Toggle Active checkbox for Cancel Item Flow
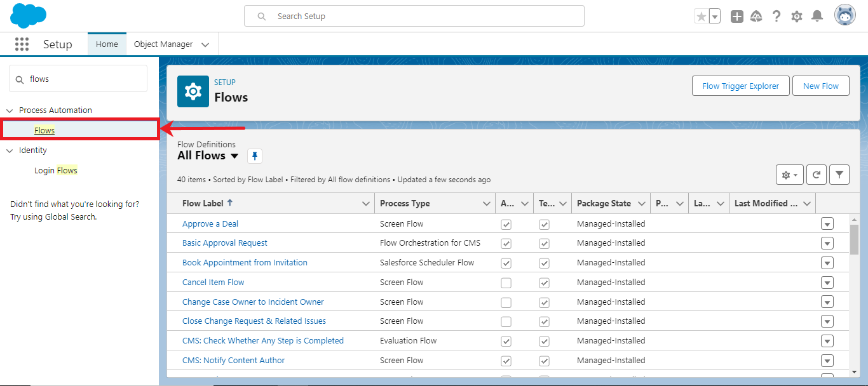868x386 pixels. 506,283
